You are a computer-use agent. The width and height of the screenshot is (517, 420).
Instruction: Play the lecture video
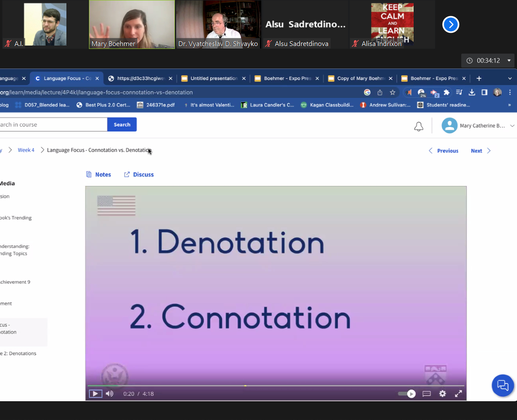click(95, 394)
